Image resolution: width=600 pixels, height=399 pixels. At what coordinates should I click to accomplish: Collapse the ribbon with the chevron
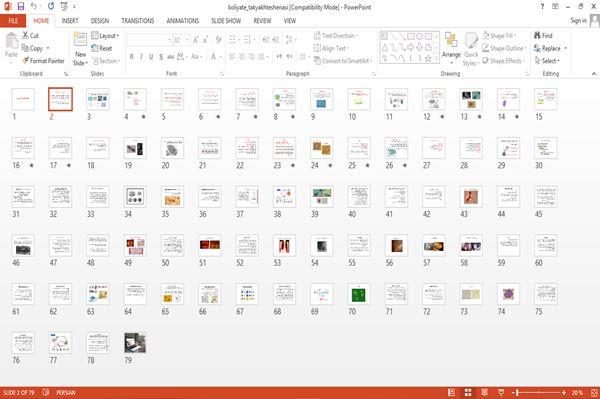(593, 73)
